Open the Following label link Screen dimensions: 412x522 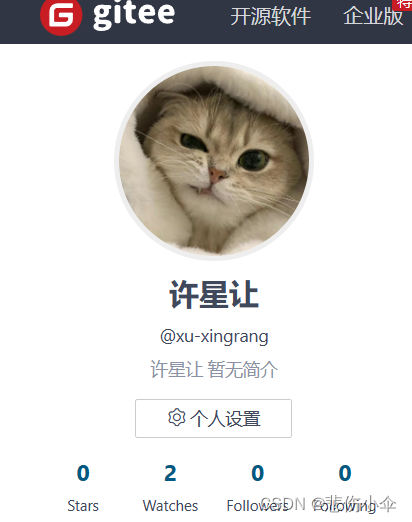coord(345,506)
